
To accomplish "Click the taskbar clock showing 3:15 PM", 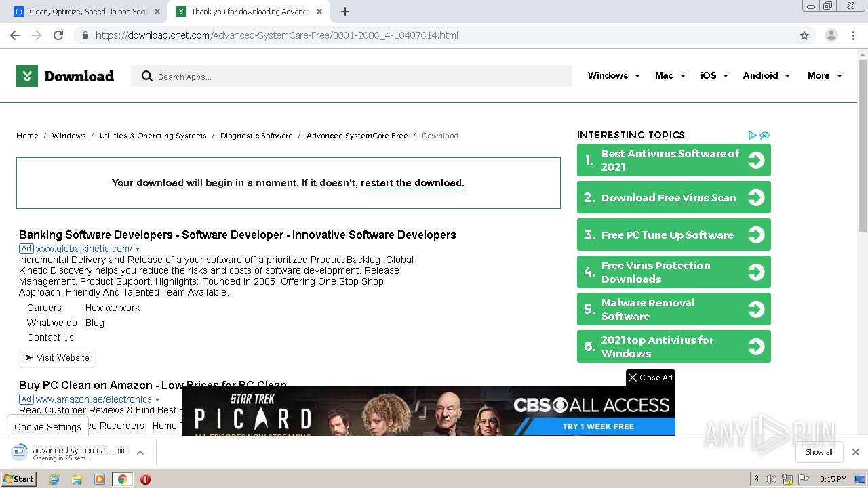I will pyautogui.click(x=833, y=479).
